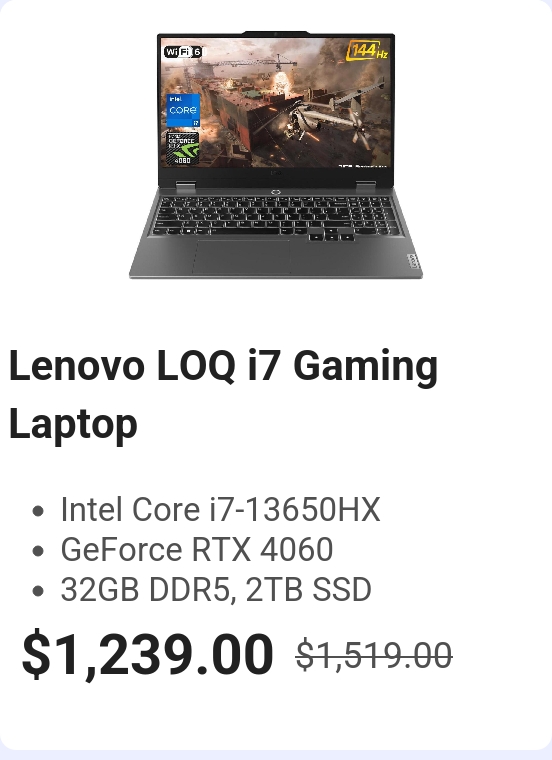Image resolution: width=552 pixels, height=760 pixels.
Task: Click the Intel Core i7 sticker badge
Action: [x=183, y=111]
